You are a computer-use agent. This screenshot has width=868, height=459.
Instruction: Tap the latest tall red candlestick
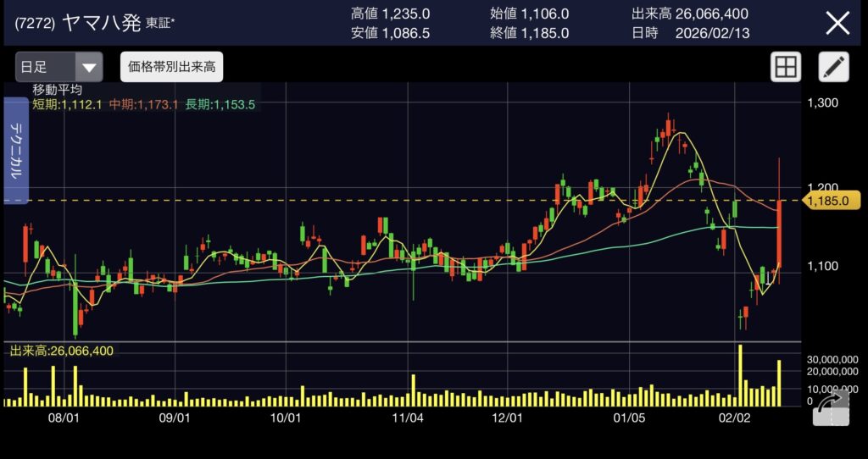point(778,233)
